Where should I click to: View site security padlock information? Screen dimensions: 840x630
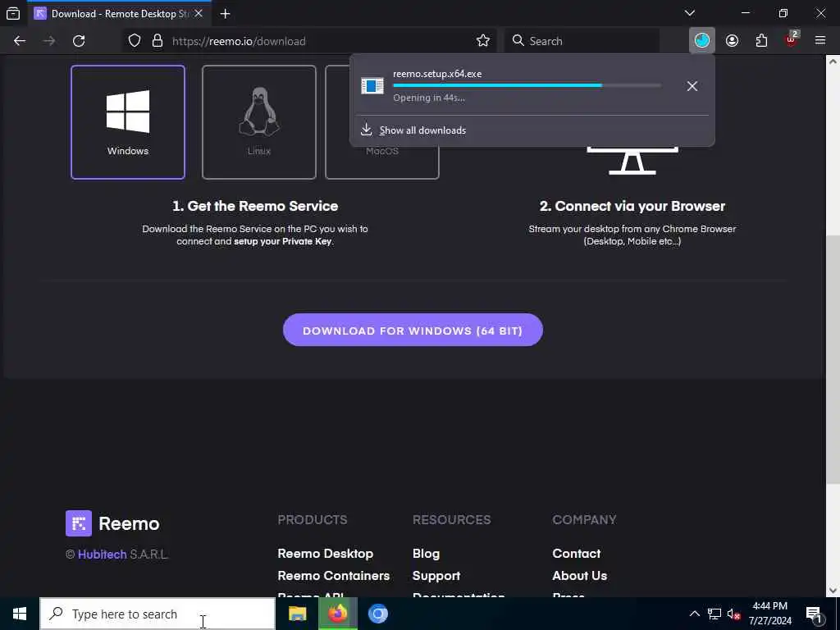point(157,41)
